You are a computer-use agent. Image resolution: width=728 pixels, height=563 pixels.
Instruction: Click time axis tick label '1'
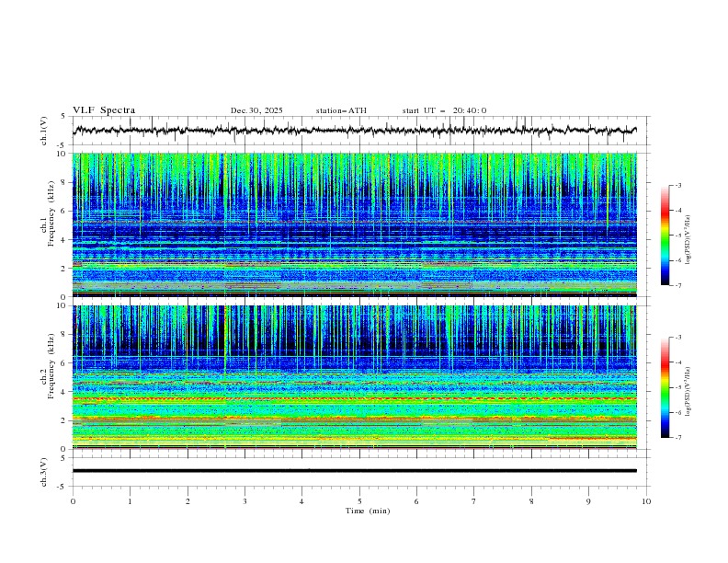pos(130,501)
